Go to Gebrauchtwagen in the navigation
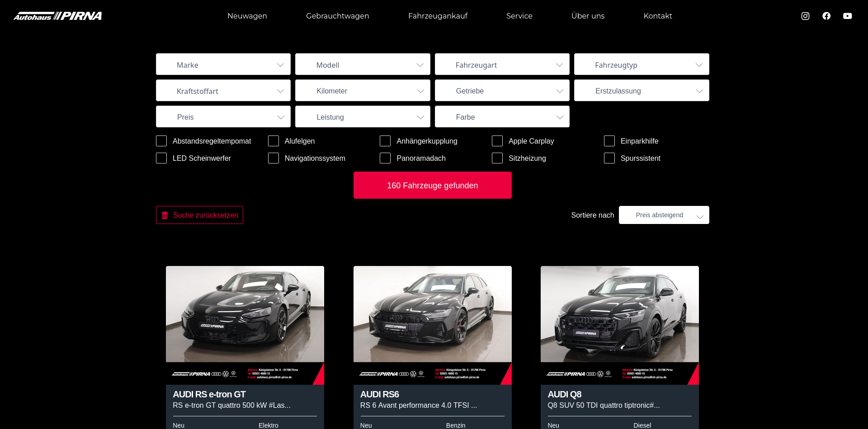 pyautogui.click(x=337, y=16)
